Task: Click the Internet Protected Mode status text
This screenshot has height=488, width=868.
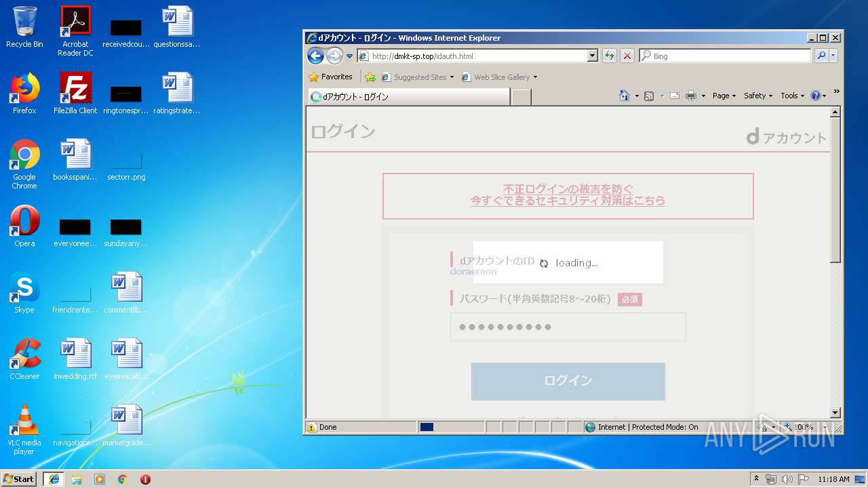Action: click(x=648, y=427)
